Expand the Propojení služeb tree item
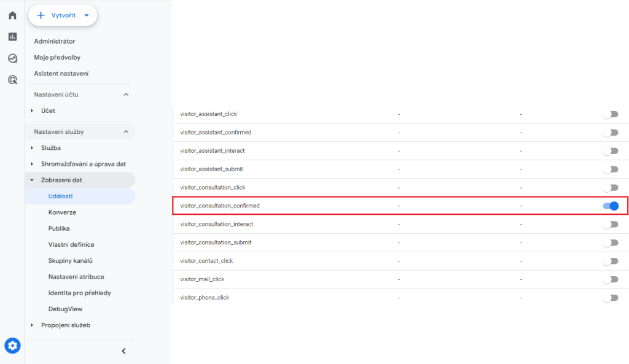 click(32, 325)
